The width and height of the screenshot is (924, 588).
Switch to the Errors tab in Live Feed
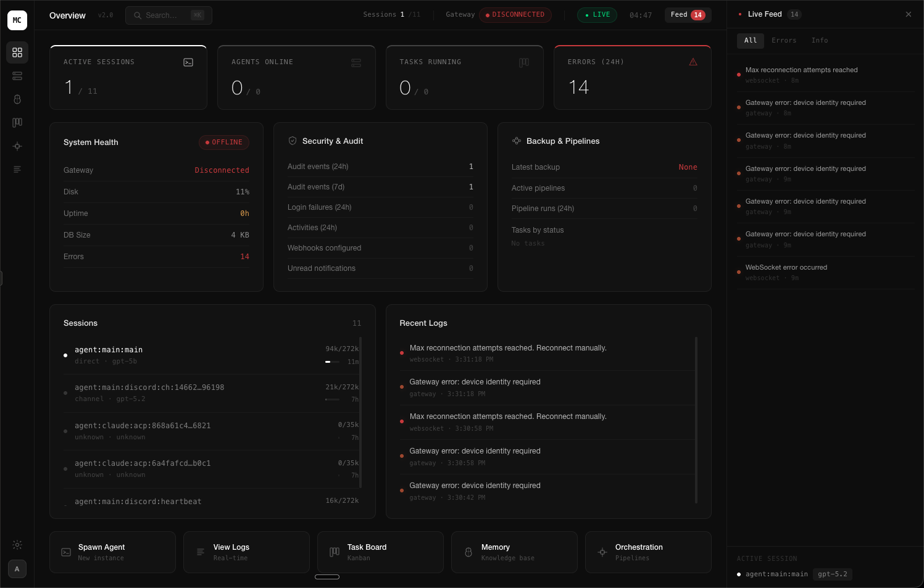(x=784, y=41)
